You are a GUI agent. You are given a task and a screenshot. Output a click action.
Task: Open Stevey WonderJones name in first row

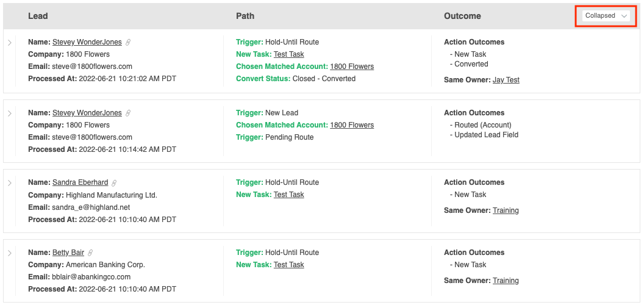coord(87,42)
